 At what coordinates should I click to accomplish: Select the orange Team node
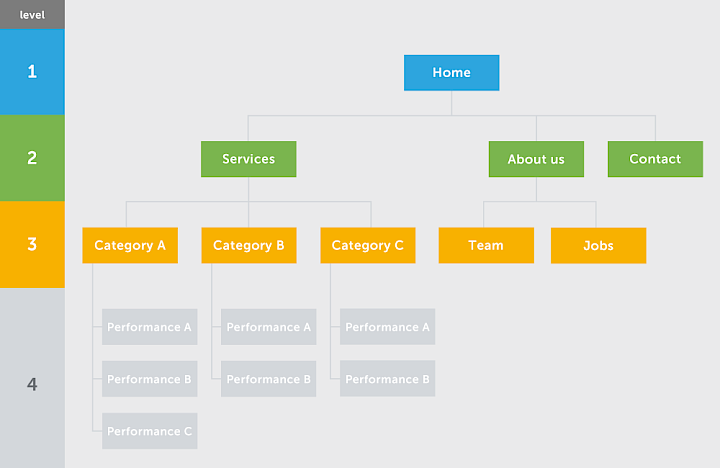(x=486, y=245)
